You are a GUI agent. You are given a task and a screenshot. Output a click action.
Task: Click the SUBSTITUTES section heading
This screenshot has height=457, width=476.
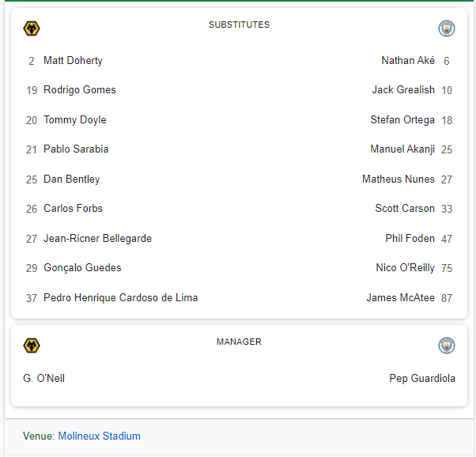239,25
